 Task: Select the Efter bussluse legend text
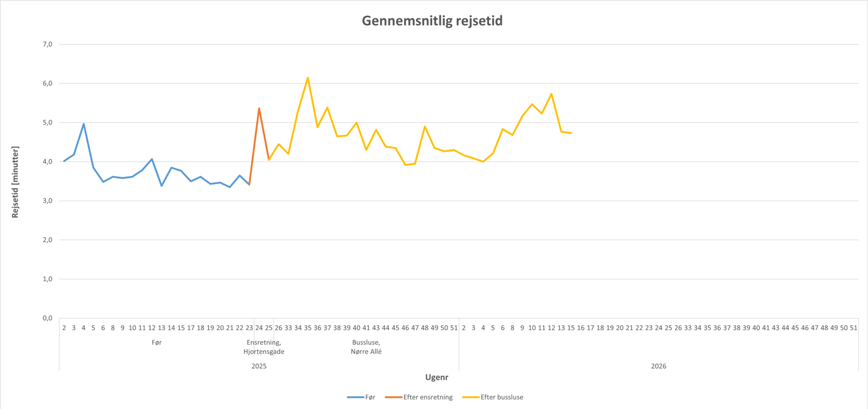coord(502,397)
